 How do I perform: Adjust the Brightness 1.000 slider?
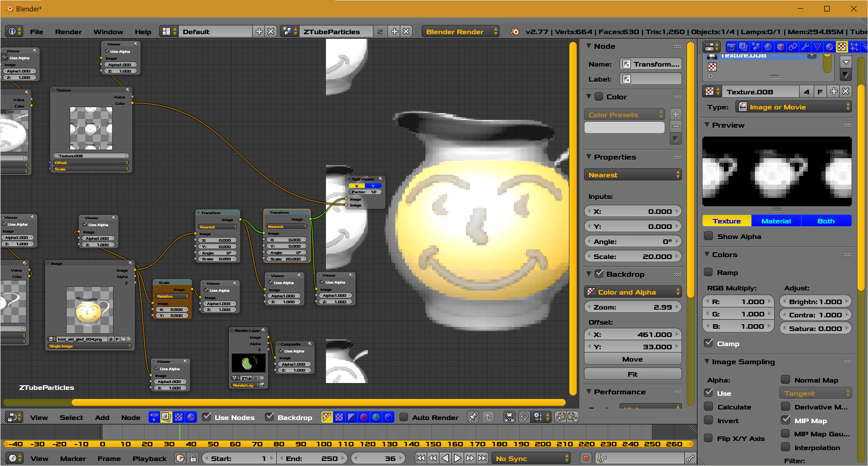pyautogui.click(x=815, y=301)
